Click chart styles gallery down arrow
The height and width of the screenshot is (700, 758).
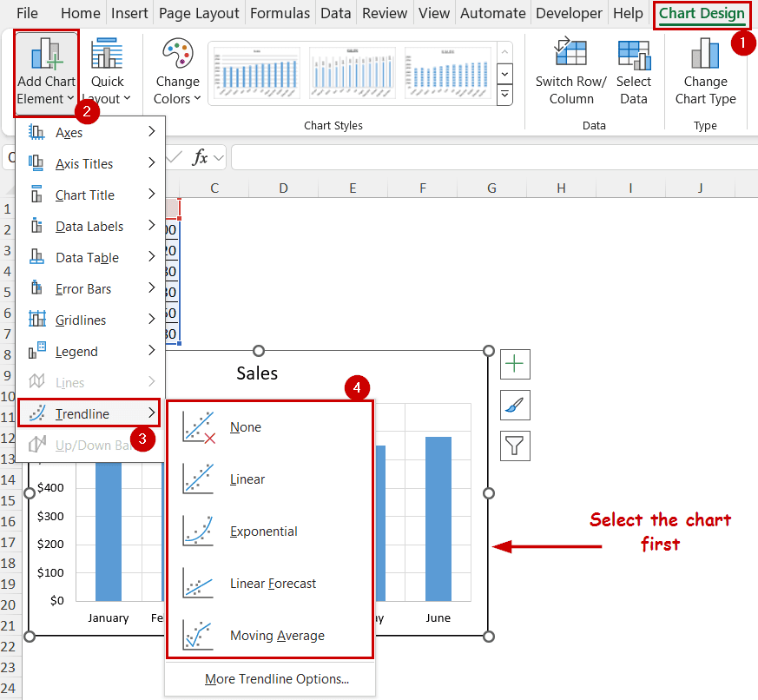pyautogui.click(x=504, y=75)
